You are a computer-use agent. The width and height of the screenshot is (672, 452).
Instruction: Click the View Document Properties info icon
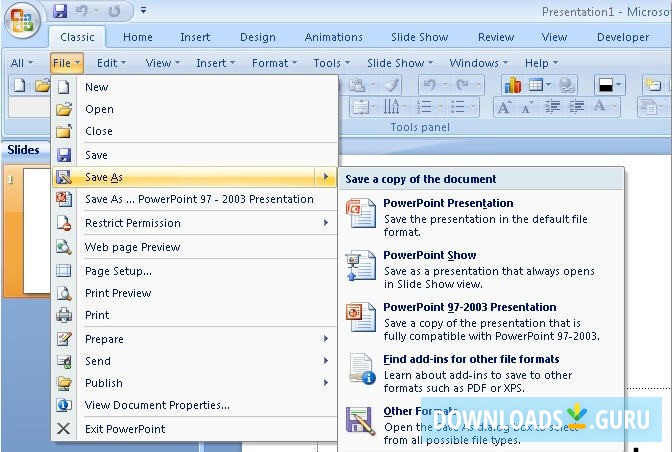pyautogui.click(x=63, y=405)
